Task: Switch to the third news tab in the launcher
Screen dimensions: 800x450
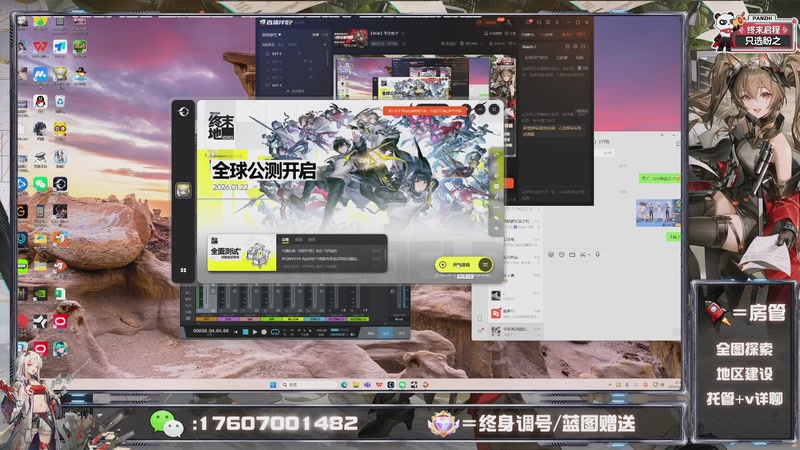Action: point(312,239)
